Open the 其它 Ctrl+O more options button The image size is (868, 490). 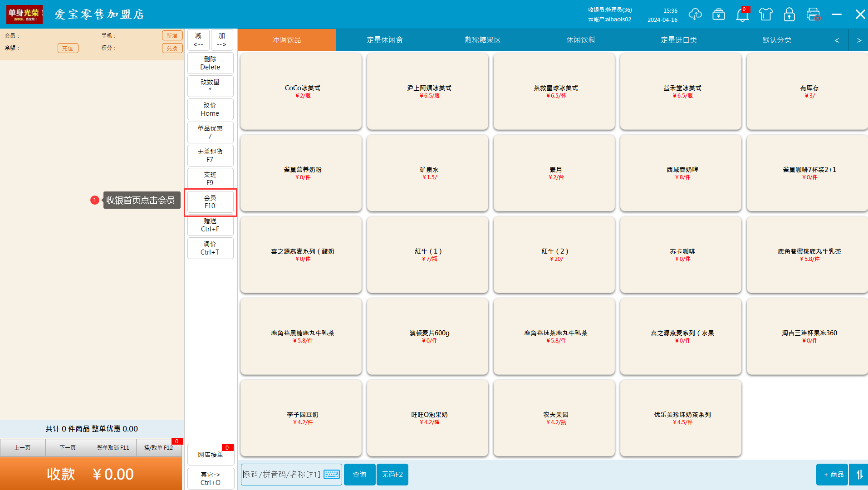[211, 478]
